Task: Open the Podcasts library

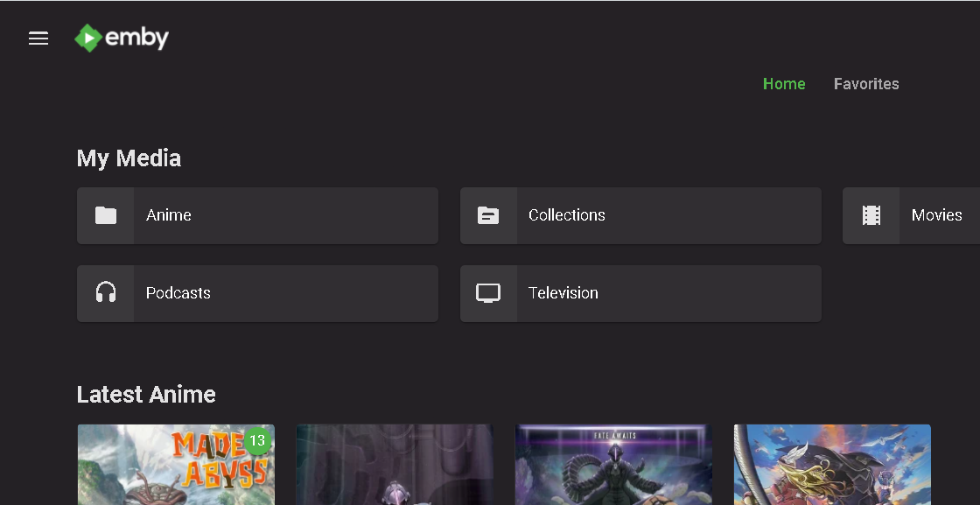Action: tap(257, 293)
